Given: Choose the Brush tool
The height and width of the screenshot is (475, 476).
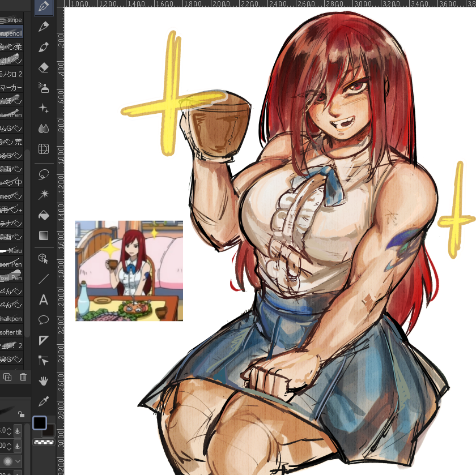Looking at the screenshot, I should [x=44, y=48].
